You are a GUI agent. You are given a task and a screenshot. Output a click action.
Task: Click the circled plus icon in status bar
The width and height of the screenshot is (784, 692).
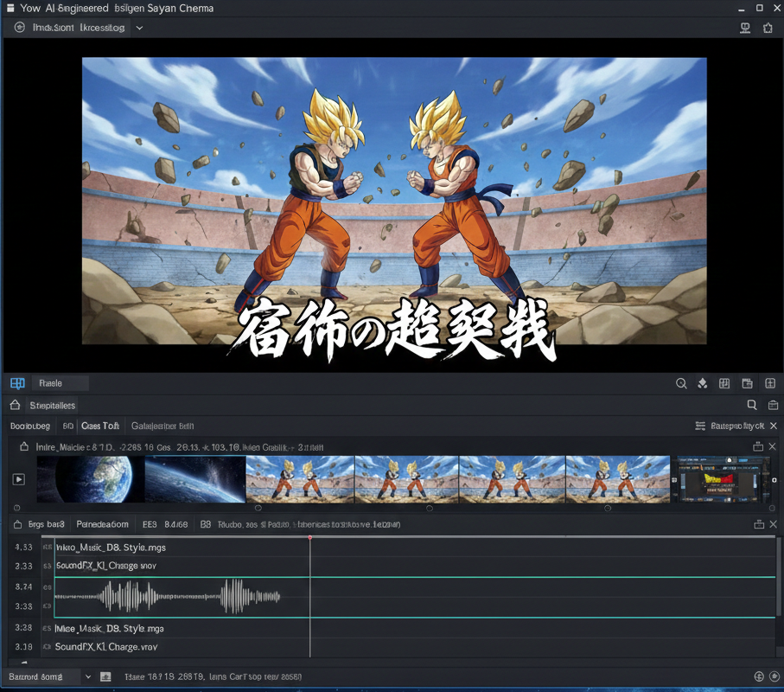(759, 676)
